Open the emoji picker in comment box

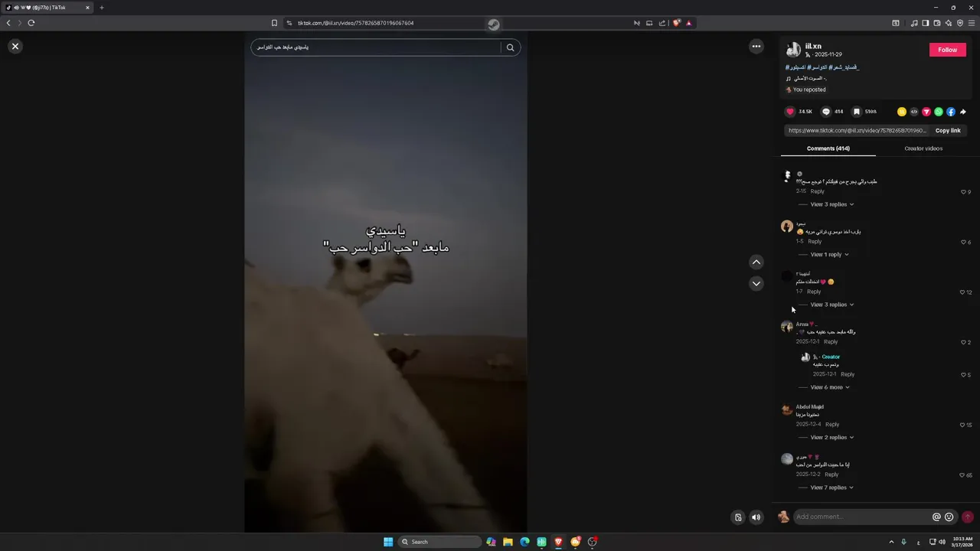[x=949, y=517]
